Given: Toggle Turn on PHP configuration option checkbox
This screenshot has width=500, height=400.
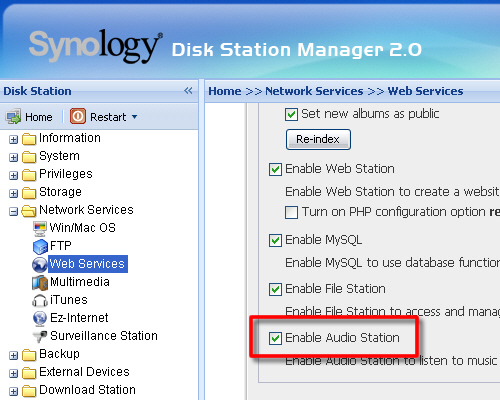Looking at the screenshot, I should point(291,212).
